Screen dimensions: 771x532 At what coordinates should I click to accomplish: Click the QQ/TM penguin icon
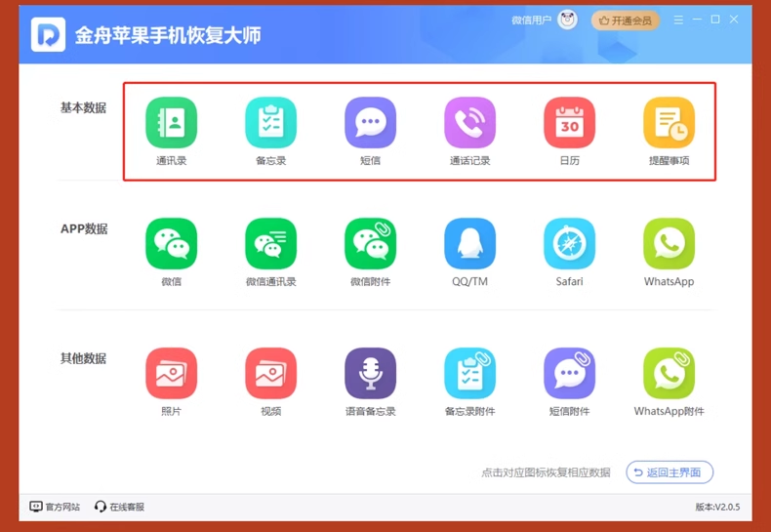470,243
